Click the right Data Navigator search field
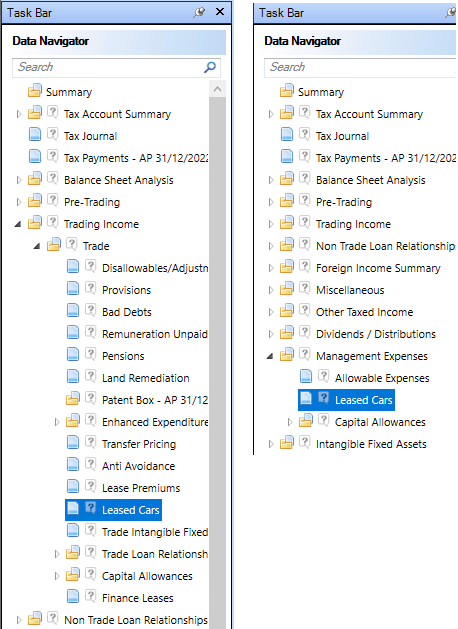The image size is (458, 629). tap(361, 67)
